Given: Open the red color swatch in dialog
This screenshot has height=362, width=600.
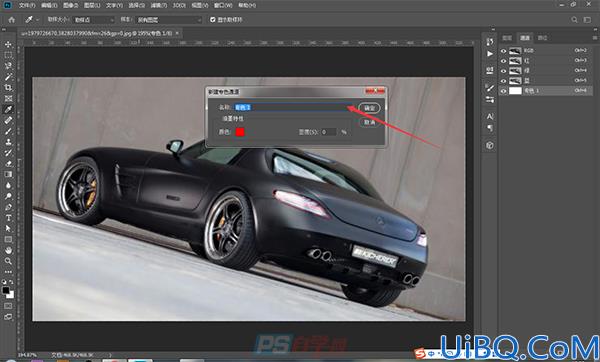Looking at the screenshot, I should (240, 132).
